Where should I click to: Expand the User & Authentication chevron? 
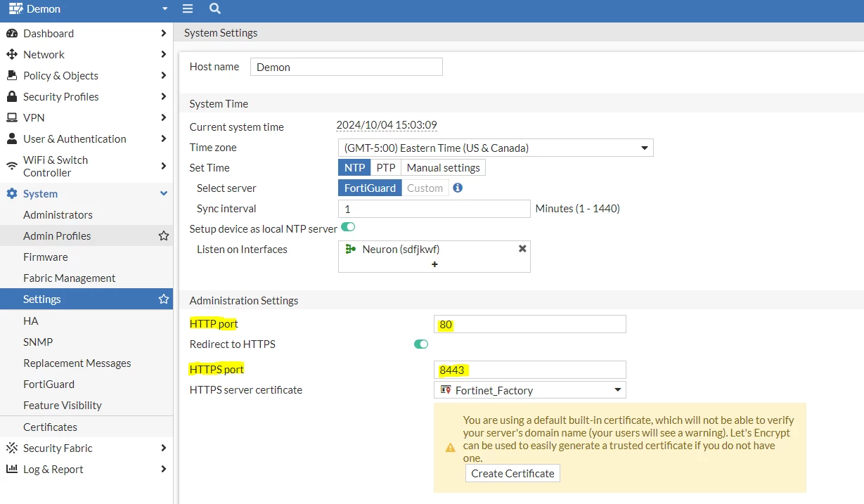click(163, 138)
